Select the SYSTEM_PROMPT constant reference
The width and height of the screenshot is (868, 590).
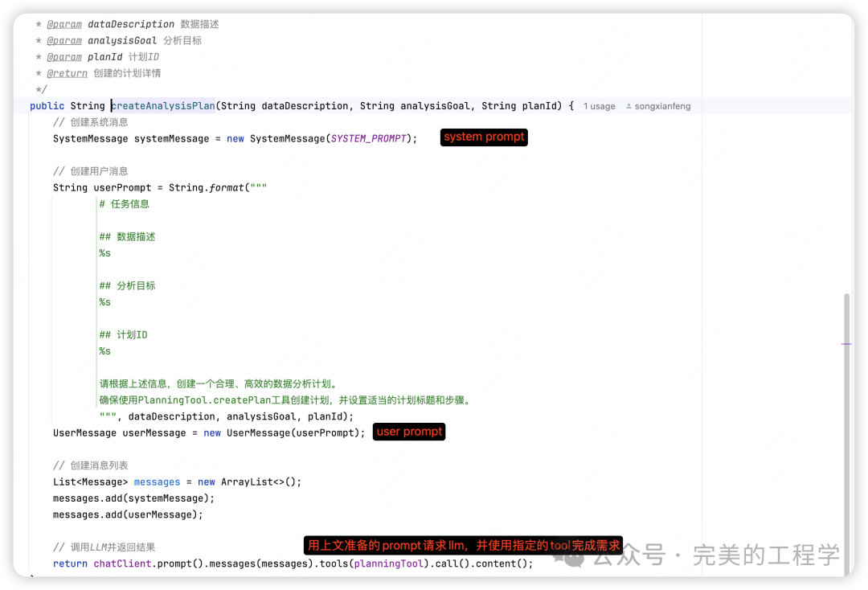click(x=369, y=138)
